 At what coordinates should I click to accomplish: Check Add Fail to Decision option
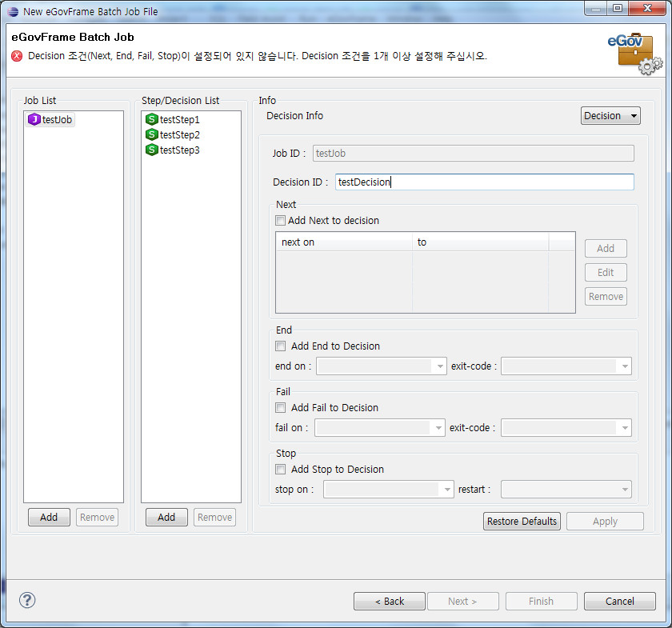tap(280, 408)
